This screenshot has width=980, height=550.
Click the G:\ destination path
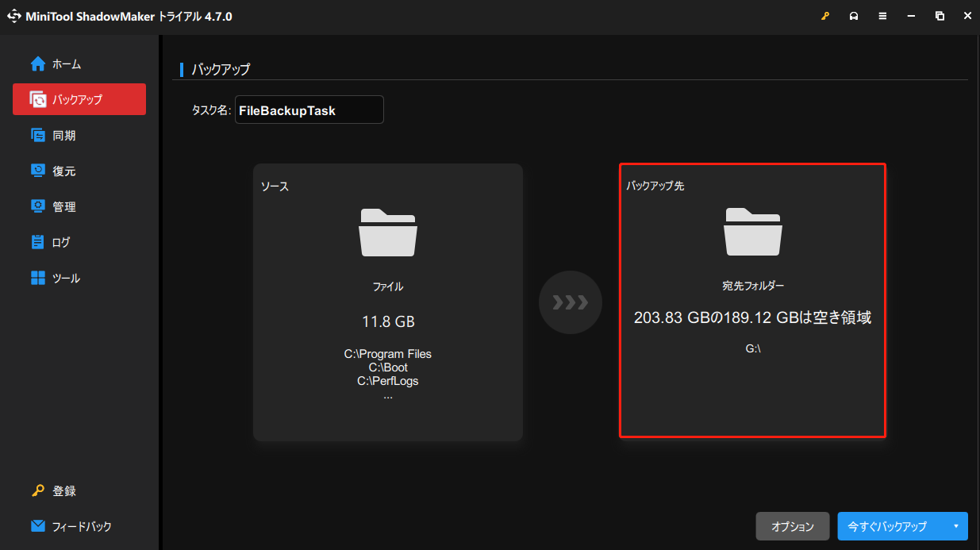click(753, 348)
